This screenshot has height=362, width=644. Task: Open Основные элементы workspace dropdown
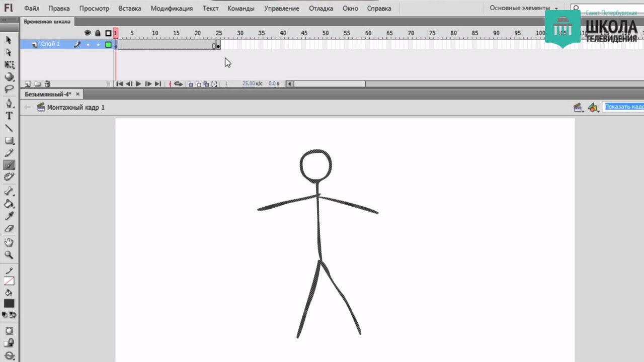524,9
